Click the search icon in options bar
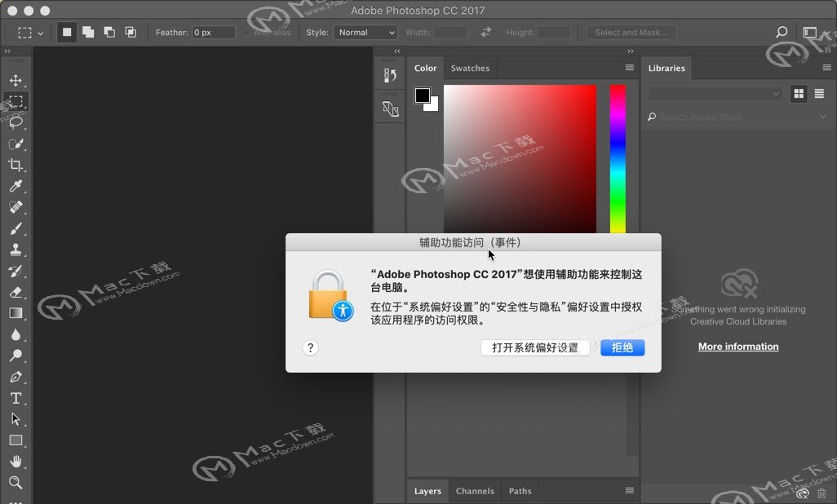Screen dimensions: 837x504 782,32
